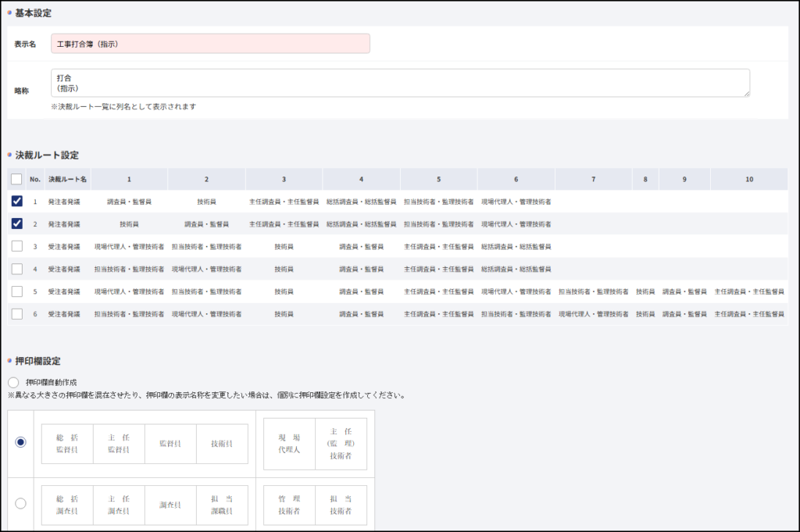
Task: Toggle the select-all checkbox in the table header
Action: coord(16,179)
